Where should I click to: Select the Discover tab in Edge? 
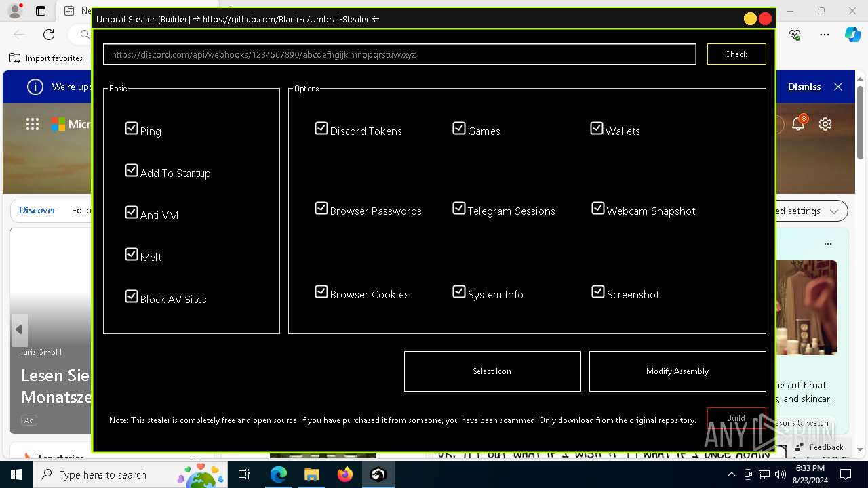pos(37,210)
